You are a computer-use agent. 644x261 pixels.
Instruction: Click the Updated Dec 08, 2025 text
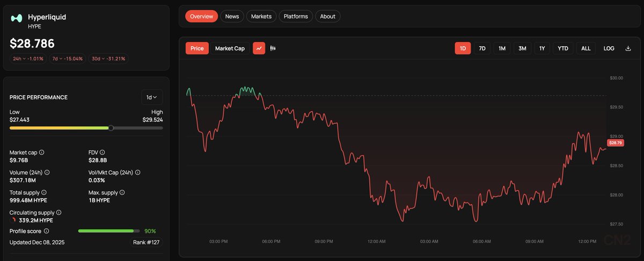coord(37,242)
